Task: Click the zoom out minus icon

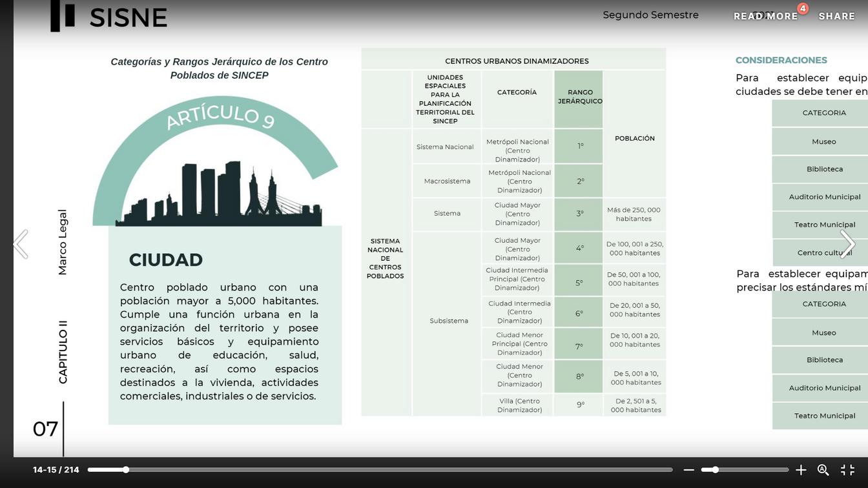Action: (688, 470)
